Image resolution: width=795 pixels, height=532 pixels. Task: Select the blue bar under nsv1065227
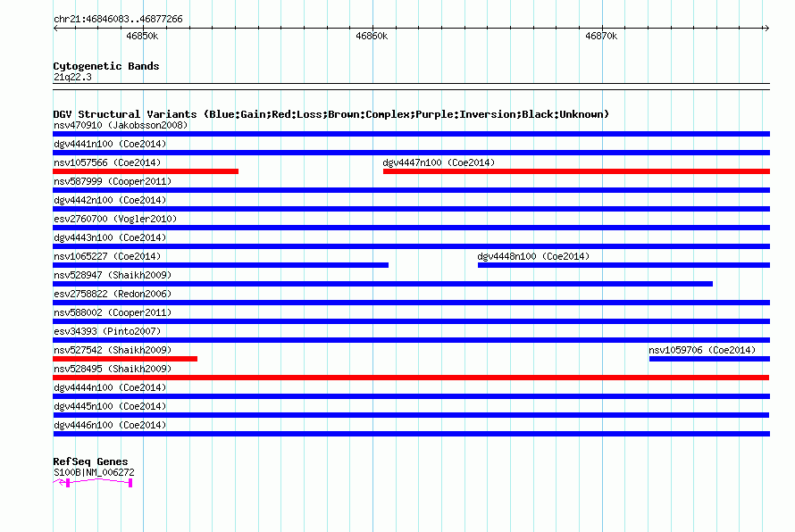(x=221, y=265)
